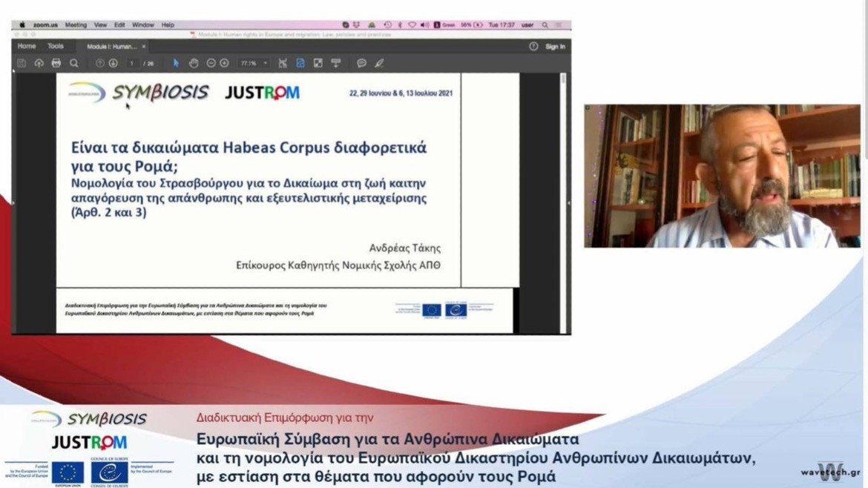This screenshot has width=868, height=488.
Task: Toggle fit-page view mode icon
Action: pos(300,64)
